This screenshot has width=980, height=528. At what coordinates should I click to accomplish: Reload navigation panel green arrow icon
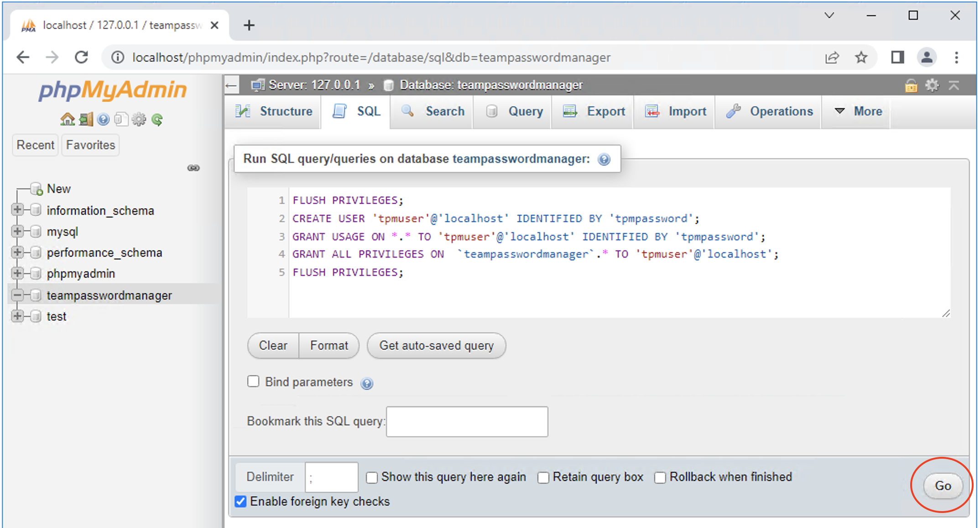(x=157, y=119)
